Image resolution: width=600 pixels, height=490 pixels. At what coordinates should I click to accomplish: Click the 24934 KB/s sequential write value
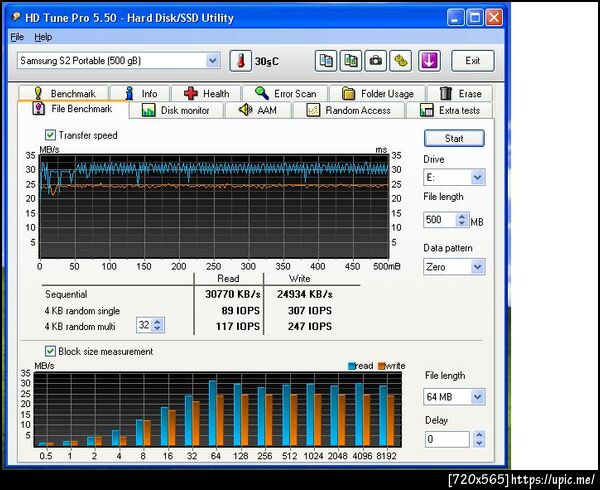305,294
